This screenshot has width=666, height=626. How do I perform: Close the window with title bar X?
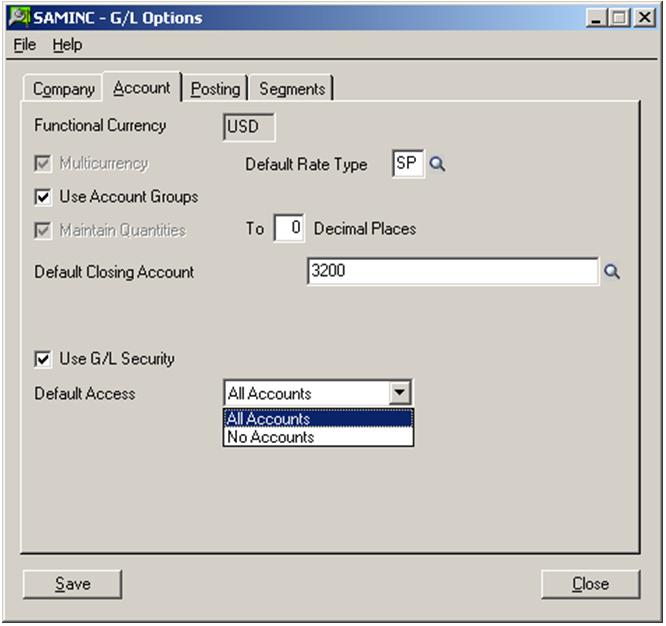pos(645,18)
